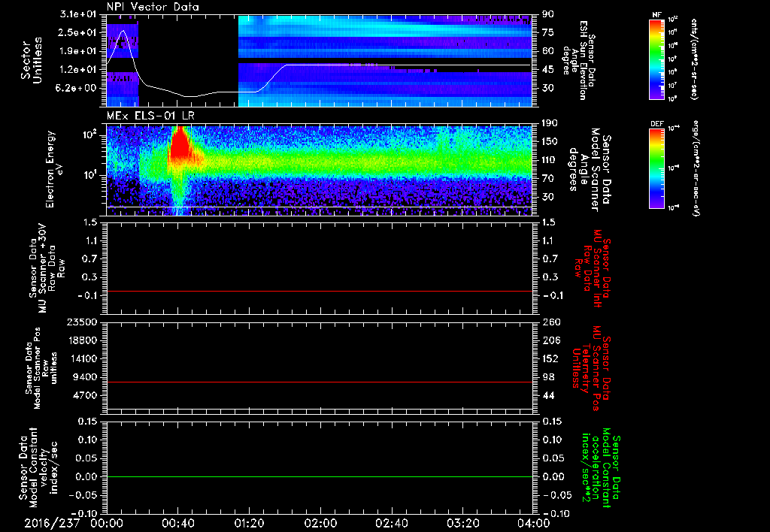Click the red line in MU Scanner +30V plot

(319, 291)
